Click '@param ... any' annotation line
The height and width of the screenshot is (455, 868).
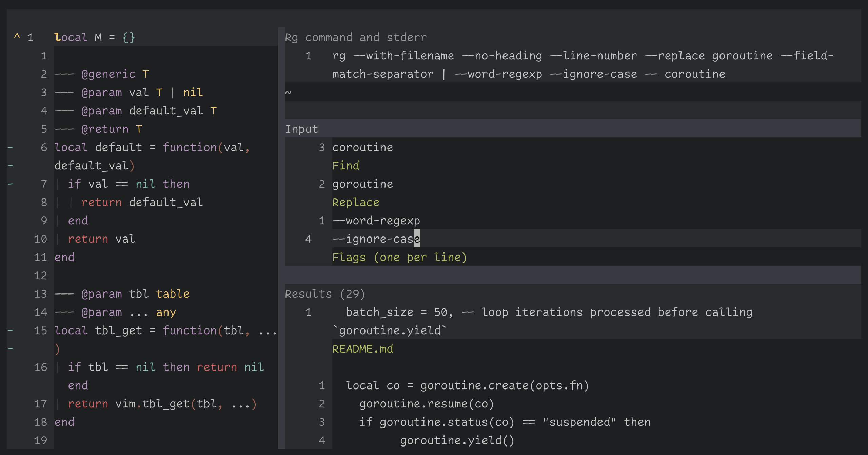click(x=115, y=312)
